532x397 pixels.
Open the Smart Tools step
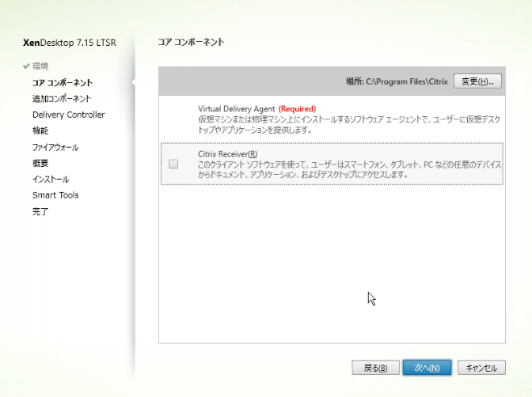pyautogui.click(x=55, y=195)
